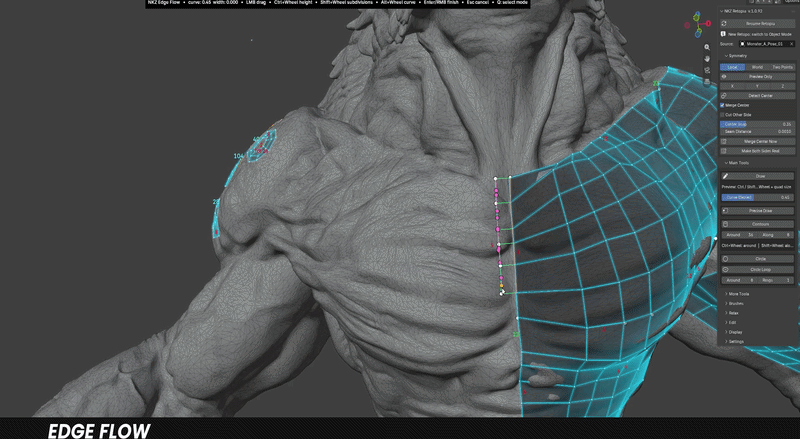The width and height of the screenshot is (800, 439).
Task: Start the Circle tool
Action: click(758, 259)
